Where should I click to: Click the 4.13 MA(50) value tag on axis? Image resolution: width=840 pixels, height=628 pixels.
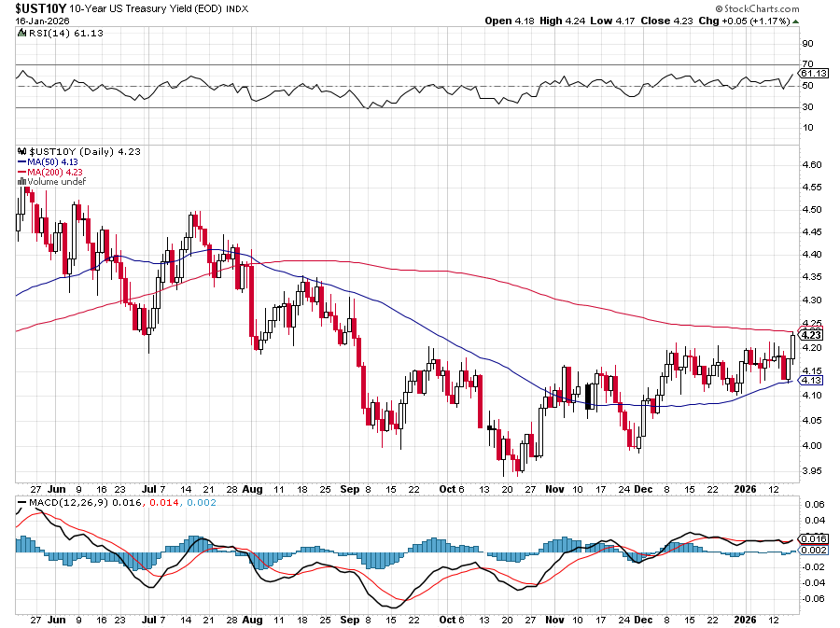click(811, 380)
